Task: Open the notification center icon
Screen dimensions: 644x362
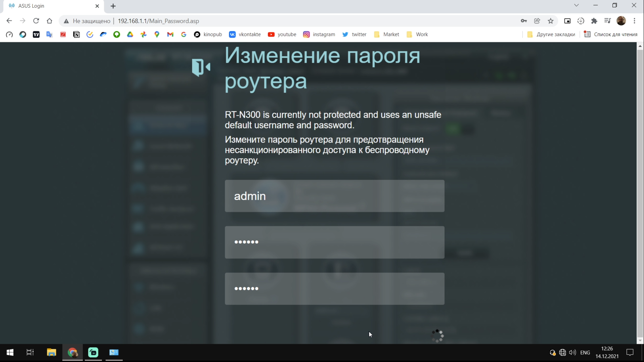Action: tap(630, 352)
